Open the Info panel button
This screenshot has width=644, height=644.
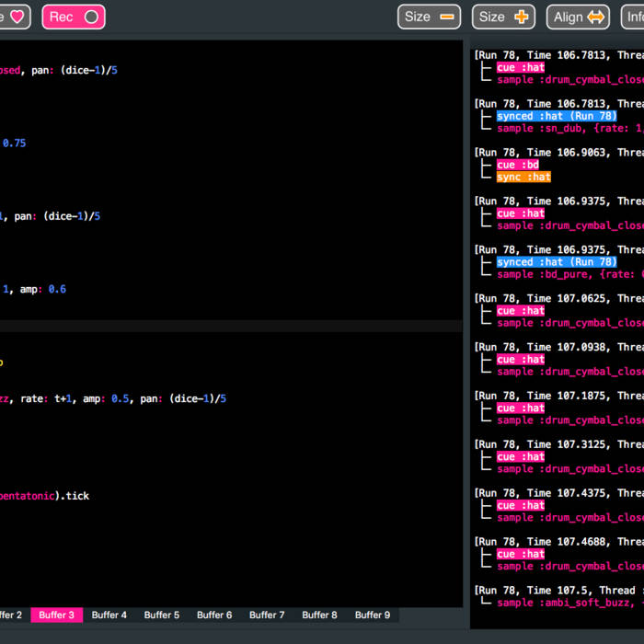tap(633, 17)
